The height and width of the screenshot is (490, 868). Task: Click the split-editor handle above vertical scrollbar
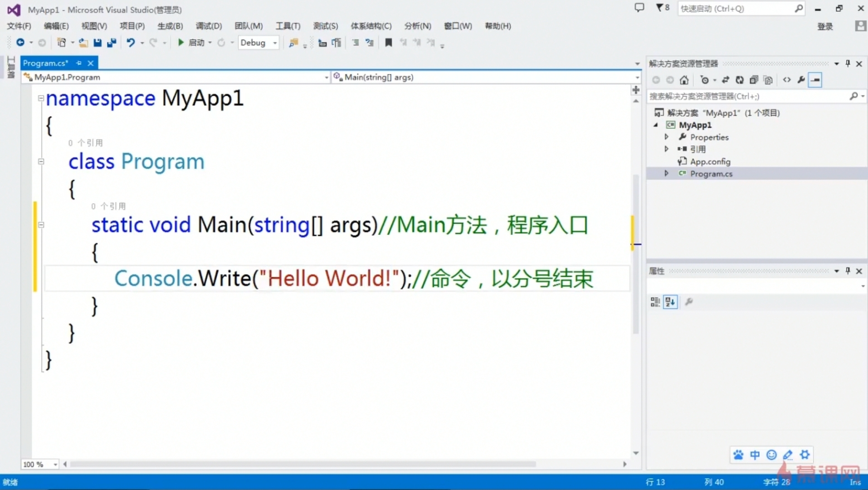click(636, 90)
